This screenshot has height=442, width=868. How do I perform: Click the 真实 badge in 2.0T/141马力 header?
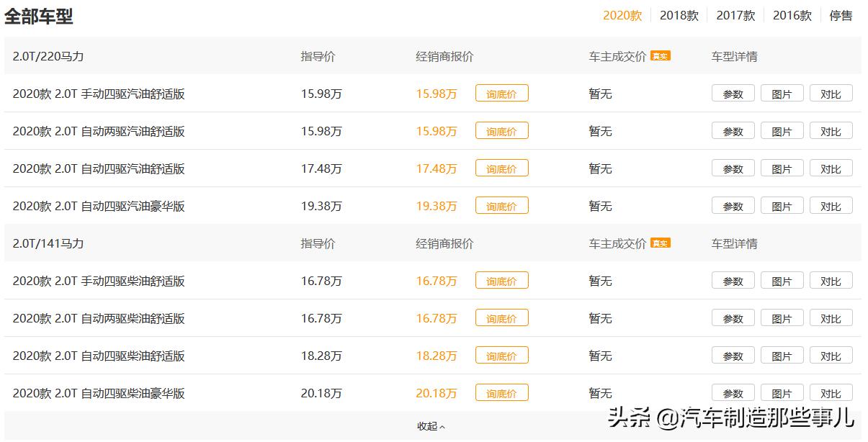[660, 243]
